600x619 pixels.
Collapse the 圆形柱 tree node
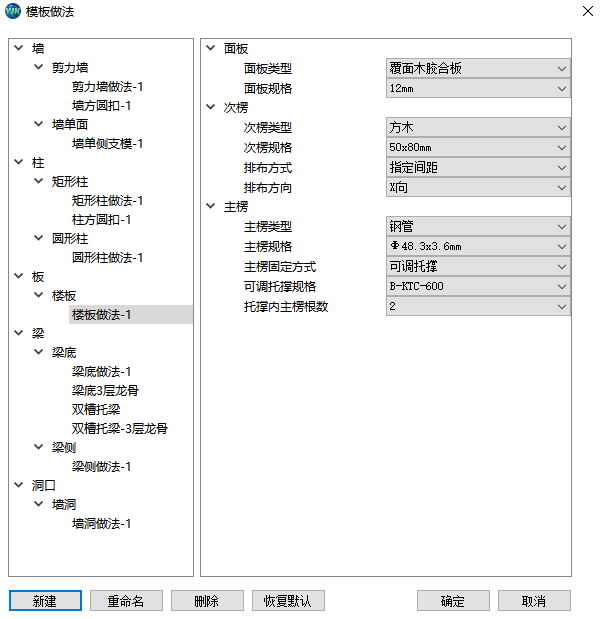[38, 238]
